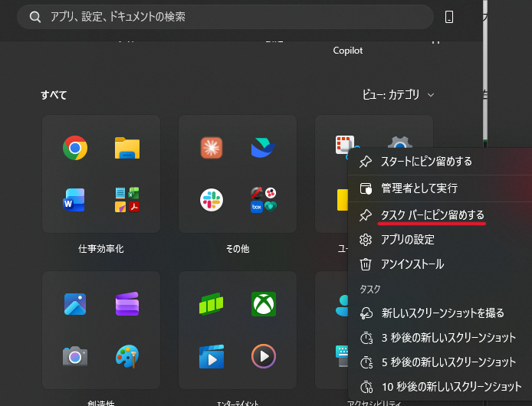Expand the grouped apps in 仕事効率化 folder
The image size is (532, 406).
point(127,200)
